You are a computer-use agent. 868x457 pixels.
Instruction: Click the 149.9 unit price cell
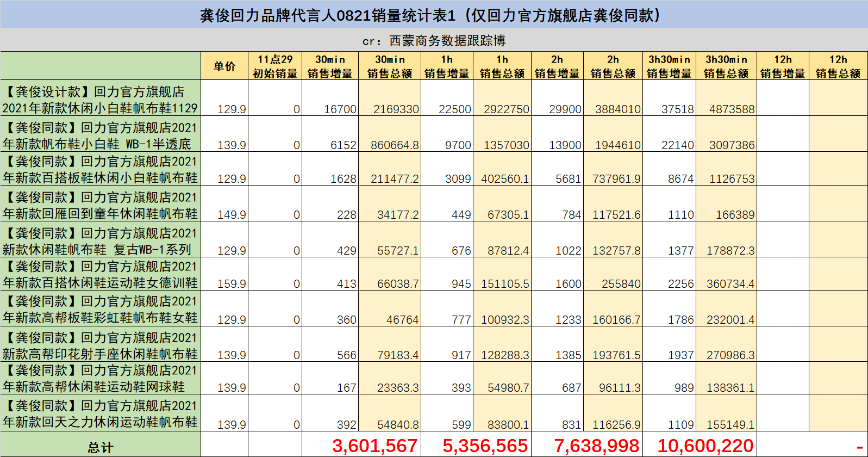click(224, 204)
